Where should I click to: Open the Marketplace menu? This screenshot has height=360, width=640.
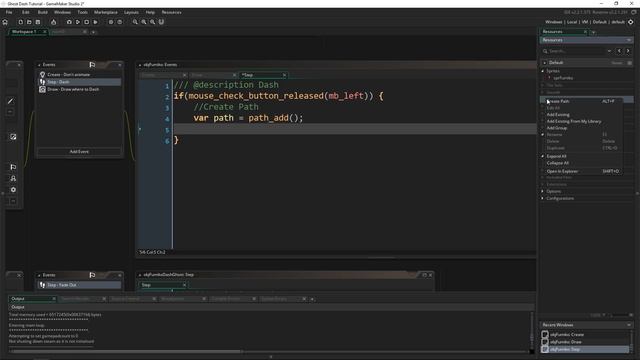(x=106, y=12)
